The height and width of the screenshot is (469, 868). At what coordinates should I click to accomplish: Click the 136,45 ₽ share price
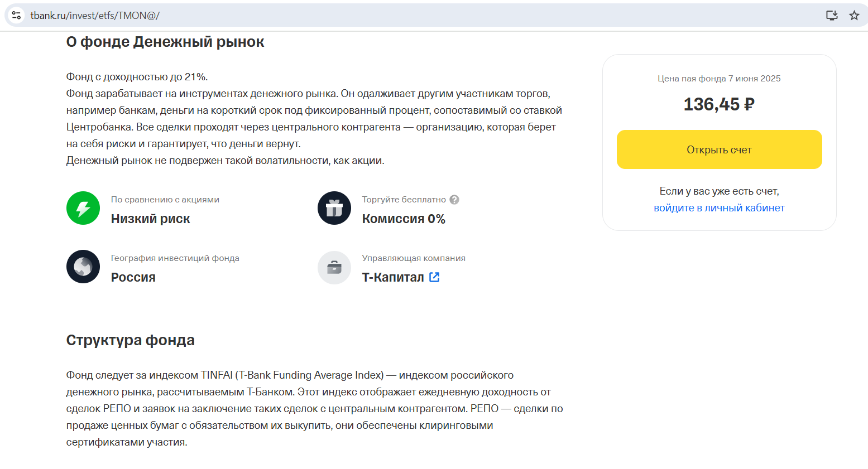click(719, 104)
